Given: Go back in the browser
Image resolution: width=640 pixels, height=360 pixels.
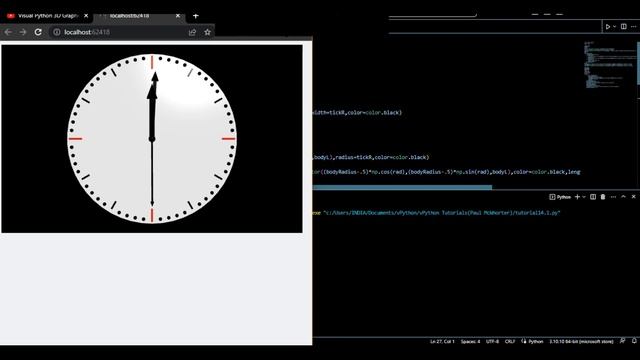Looking at the screenshot, I should point(8,32).
